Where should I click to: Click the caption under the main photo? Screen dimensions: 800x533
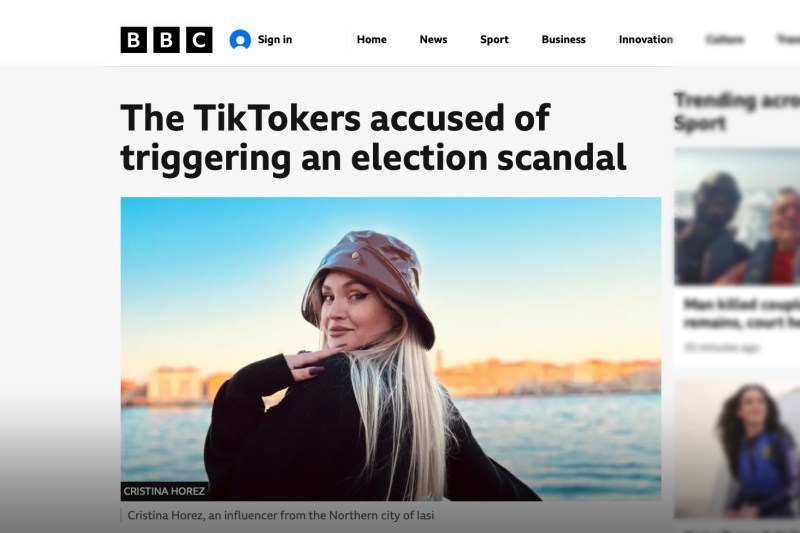280,516
